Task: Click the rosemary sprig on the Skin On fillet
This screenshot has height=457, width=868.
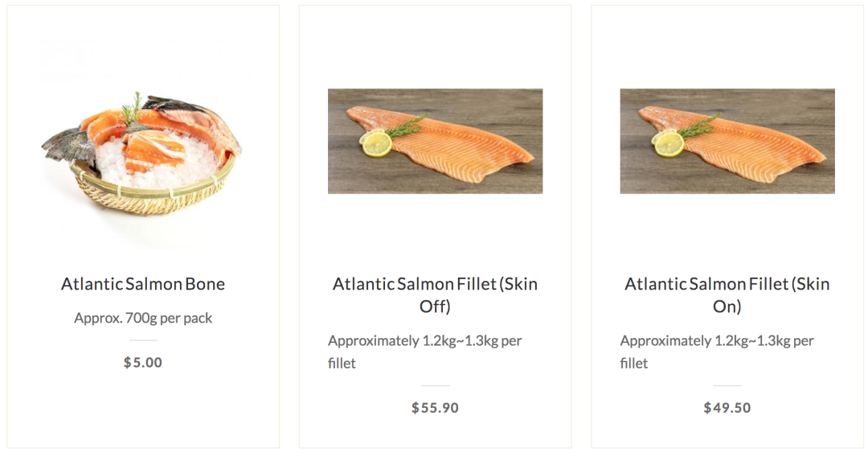Action: 699,126
